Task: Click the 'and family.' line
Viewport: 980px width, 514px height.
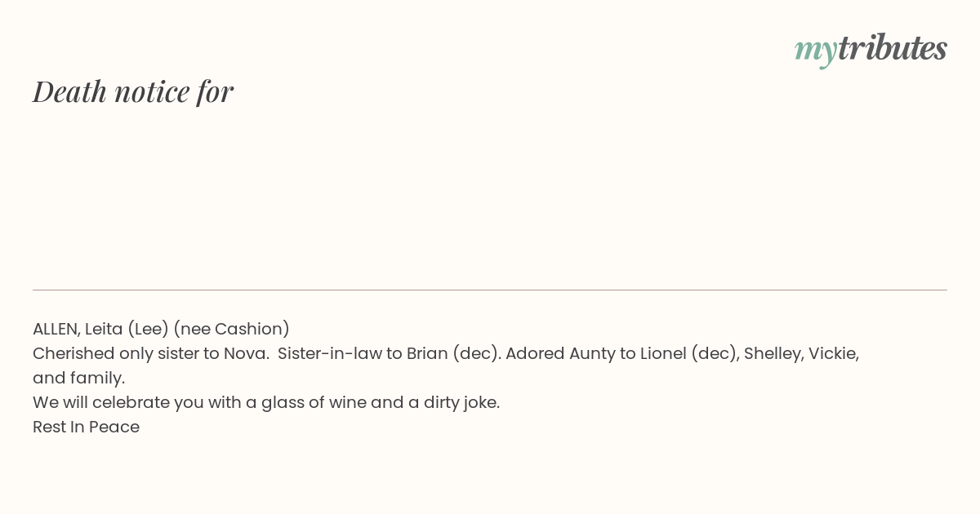Action: (x=78, y=378)
